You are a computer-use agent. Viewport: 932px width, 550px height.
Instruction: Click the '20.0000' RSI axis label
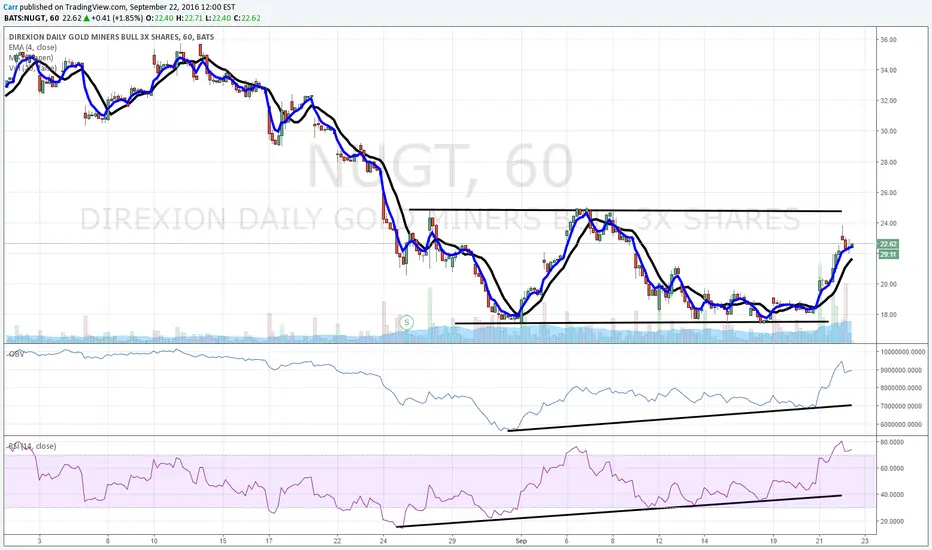pos(892,521)
